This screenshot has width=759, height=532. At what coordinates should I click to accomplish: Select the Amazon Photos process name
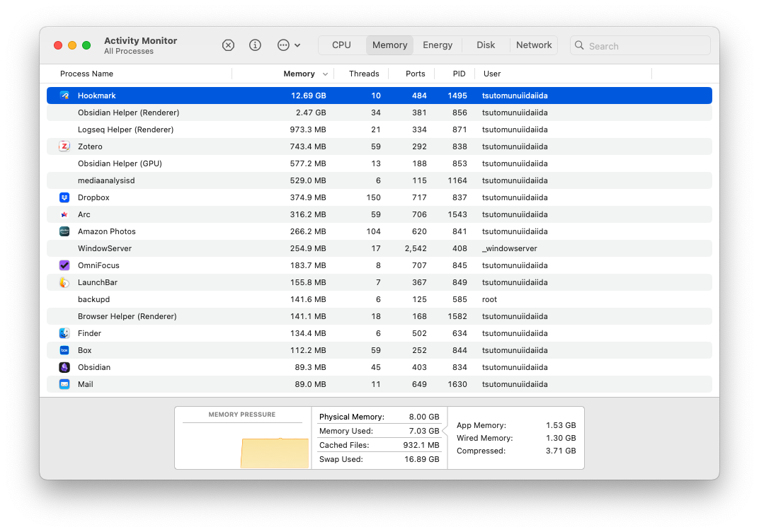click(x=106, y=231)
